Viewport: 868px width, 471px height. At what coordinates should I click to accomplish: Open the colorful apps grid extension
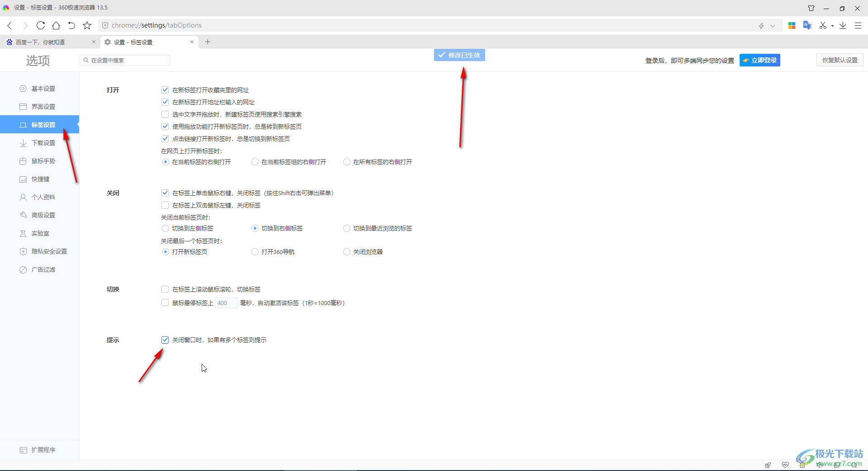pos(792,25)
